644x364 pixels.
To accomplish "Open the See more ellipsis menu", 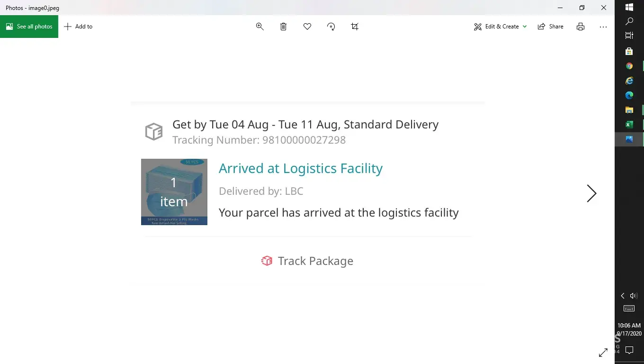I will pos(603,27).
